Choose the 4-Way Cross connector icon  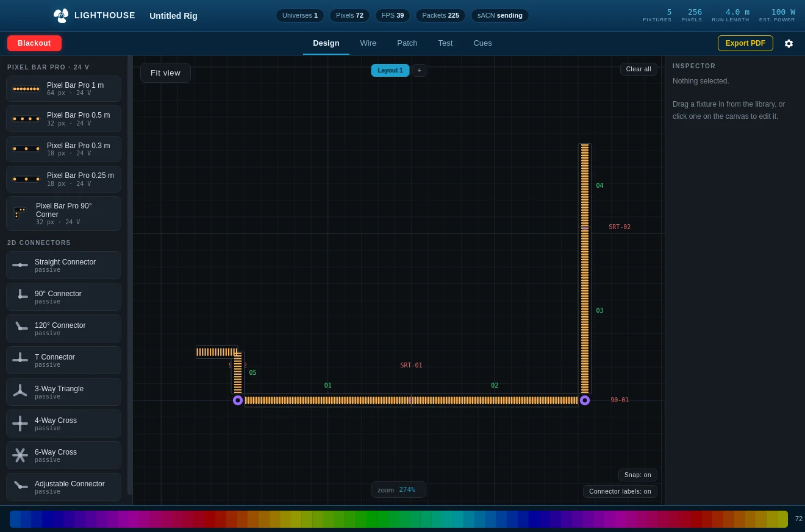click(20, 424)
